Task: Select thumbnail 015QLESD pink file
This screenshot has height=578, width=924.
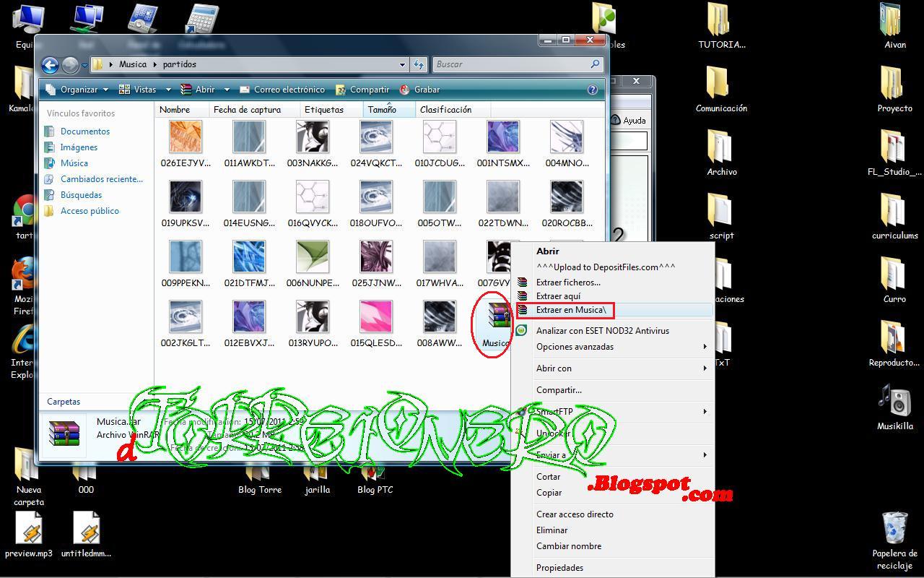Action: pos(376,323)
